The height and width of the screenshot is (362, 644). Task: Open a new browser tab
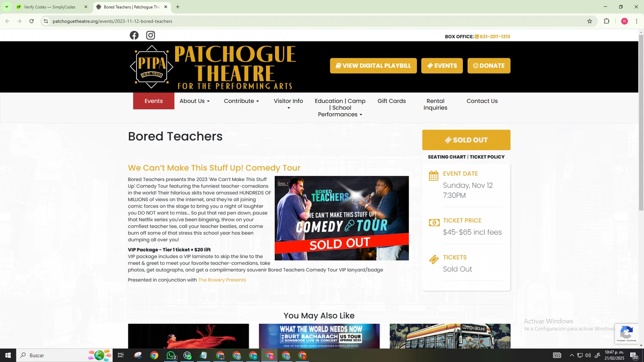[x=178, y=7]
